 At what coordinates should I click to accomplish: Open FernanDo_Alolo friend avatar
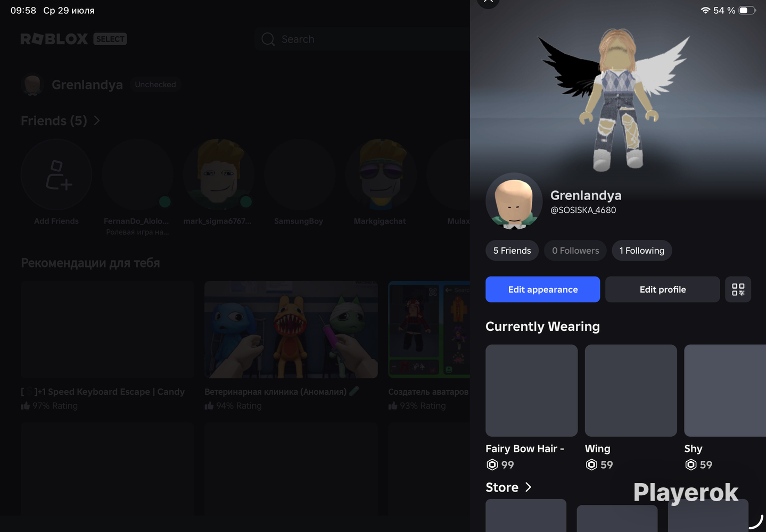pos(137,174)
